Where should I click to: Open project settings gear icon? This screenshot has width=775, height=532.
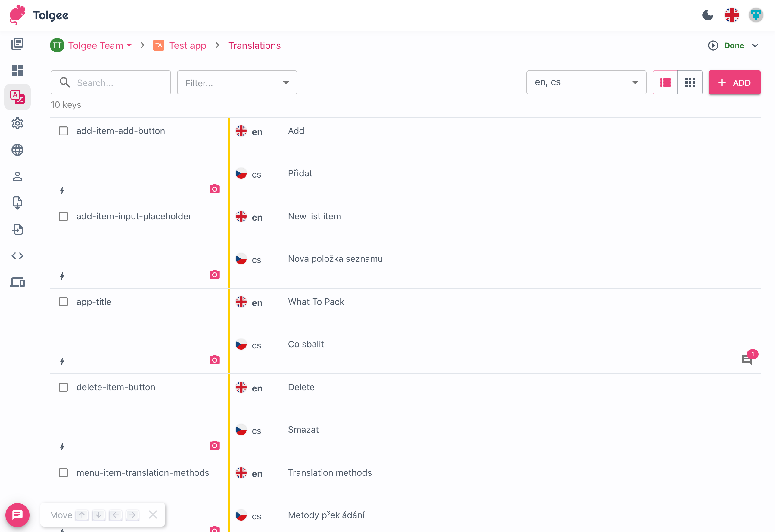coord(17,123)
